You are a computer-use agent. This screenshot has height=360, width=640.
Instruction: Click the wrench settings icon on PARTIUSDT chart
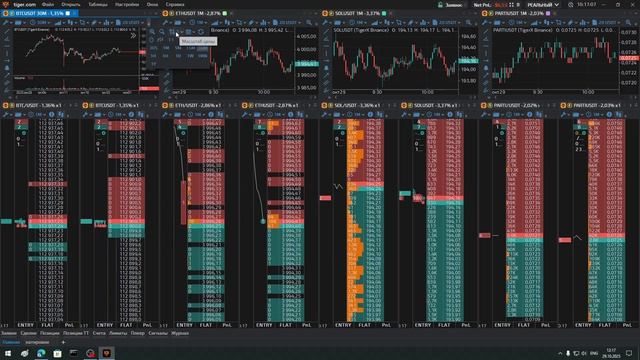pos(484,22)
